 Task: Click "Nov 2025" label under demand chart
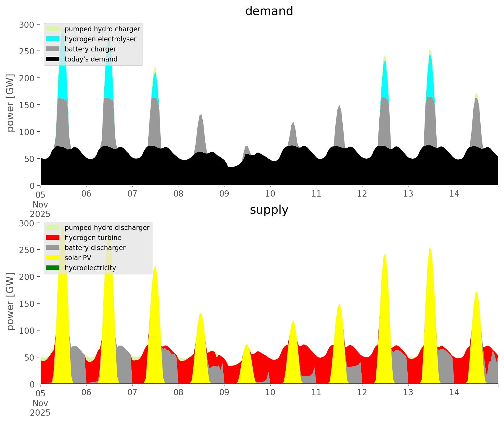click(x=40, y=209)
